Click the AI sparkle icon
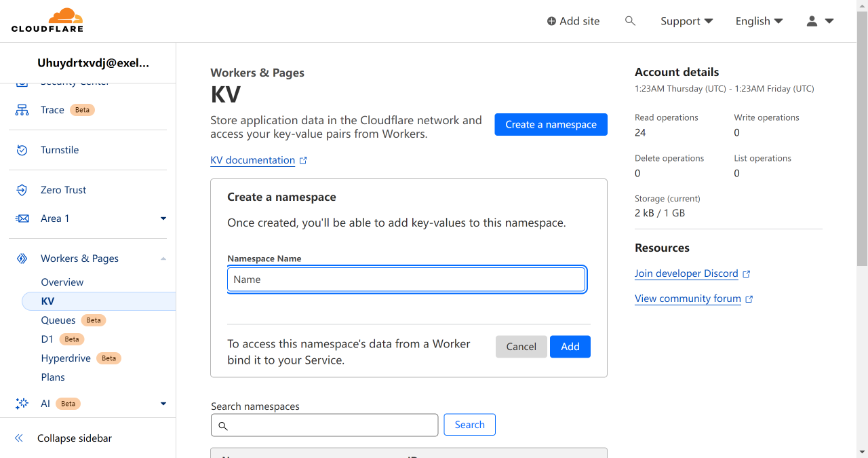This screenshot has height=458, width=868. [x=22, y=404]
